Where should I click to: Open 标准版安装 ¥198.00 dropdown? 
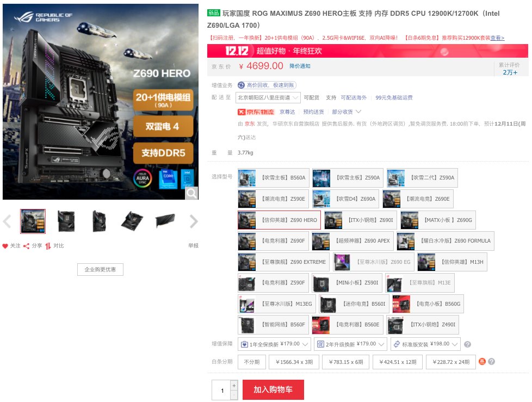tap(425, 344)
